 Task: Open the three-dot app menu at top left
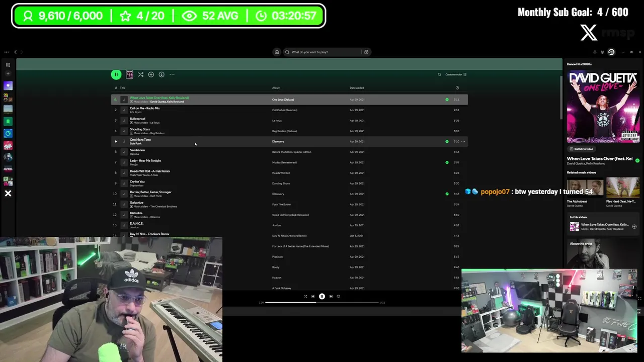pyautogui.click(x=7, y=52)
